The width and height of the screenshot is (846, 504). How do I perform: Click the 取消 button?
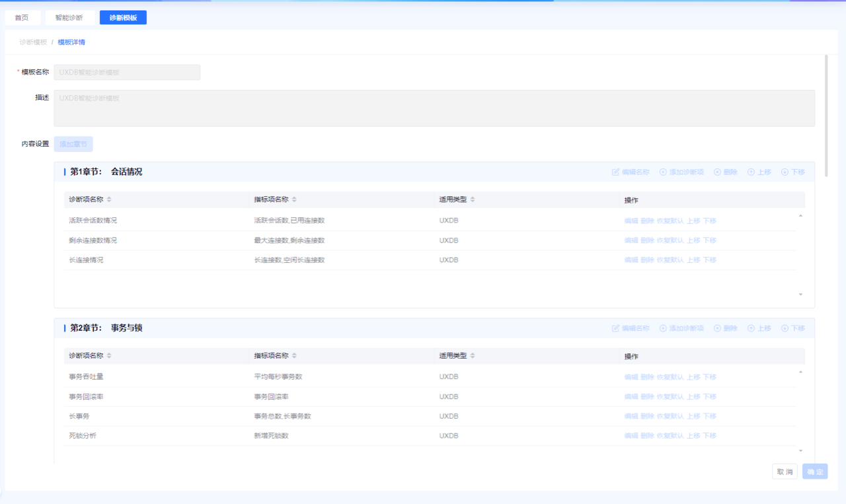[x=785, y=472]
